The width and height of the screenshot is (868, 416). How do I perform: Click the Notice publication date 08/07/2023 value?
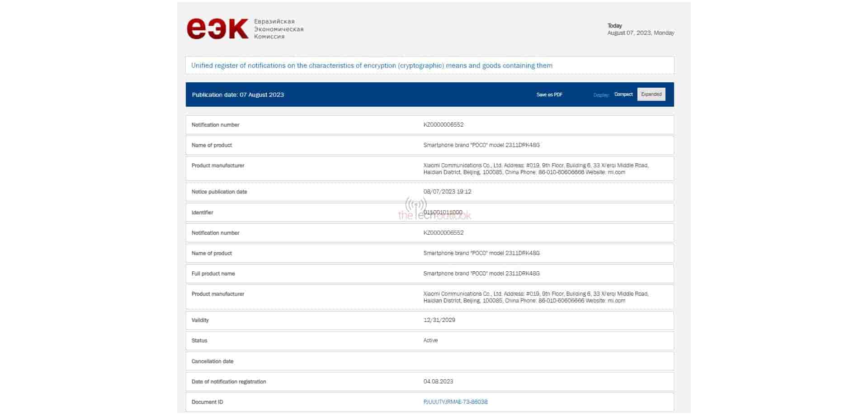(447, 192)
